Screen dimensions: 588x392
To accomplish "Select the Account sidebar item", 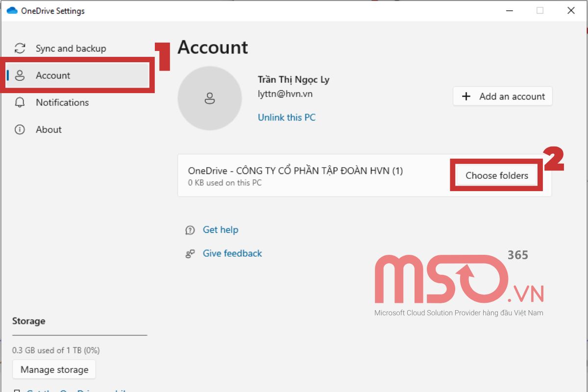I will [x=77, y=75].
